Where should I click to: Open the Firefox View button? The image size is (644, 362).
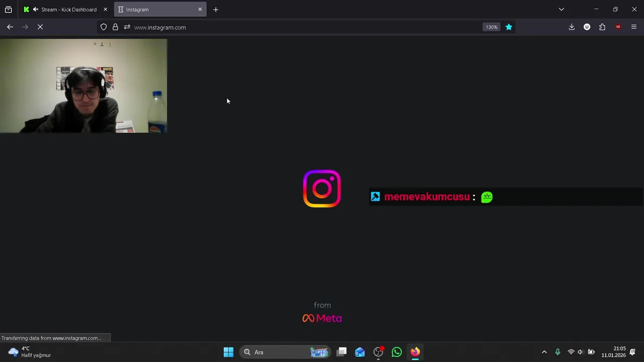tap(8, 10)
